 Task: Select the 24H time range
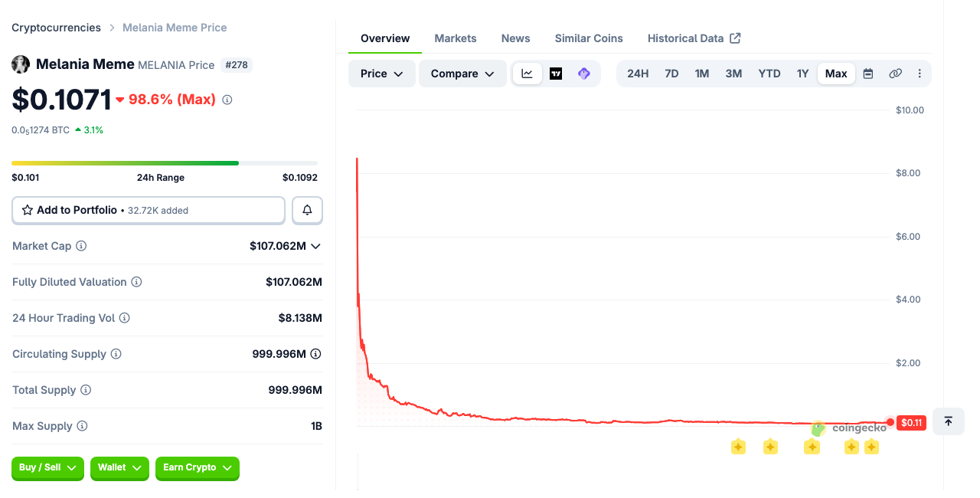point(638,74)
